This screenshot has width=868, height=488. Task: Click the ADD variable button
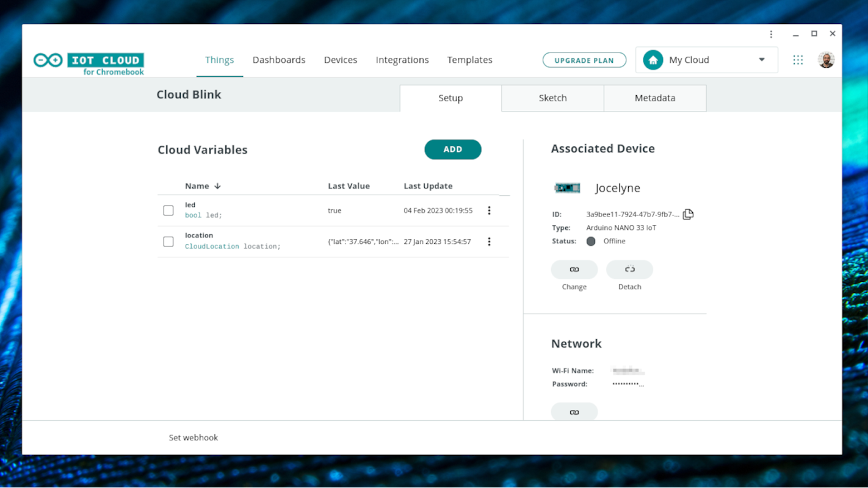pyautogui.click(x=453, y=149)
